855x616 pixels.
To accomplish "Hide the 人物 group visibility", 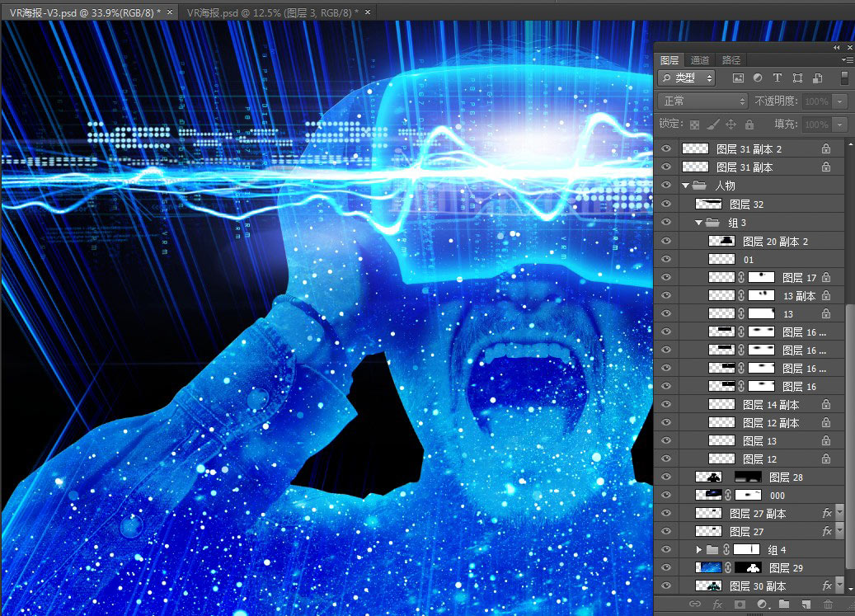I will tap(666, 186).
